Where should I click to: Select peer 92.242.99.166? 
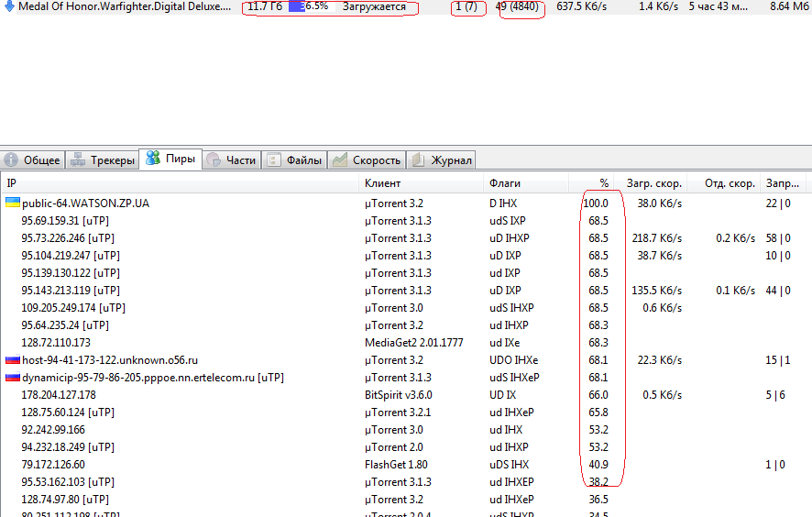point(53,429)
